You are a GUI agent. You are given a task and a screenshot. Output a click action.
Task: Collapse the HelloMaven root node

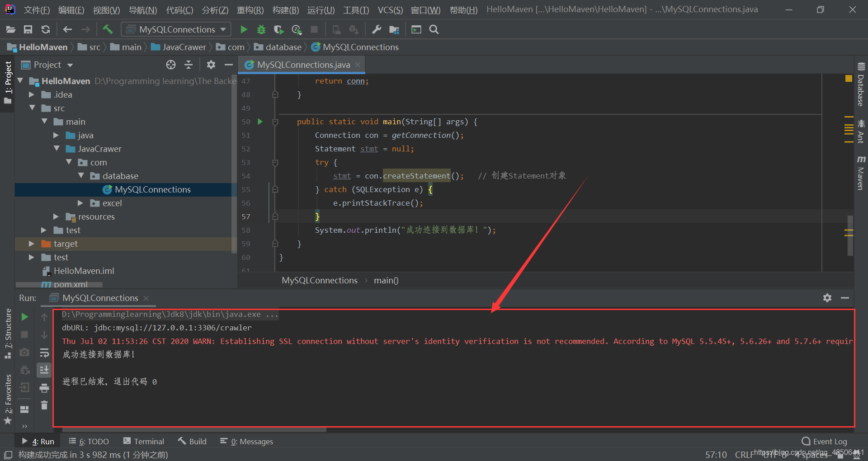(x=20, y=81)
